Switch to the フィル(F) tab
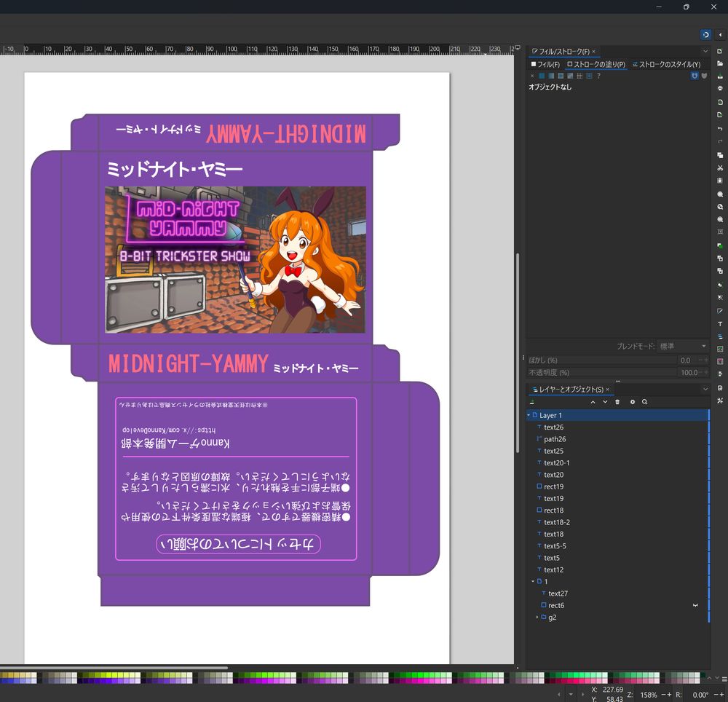Image resolution: width=728 pixels, height=702 pixels. point(545,65)
